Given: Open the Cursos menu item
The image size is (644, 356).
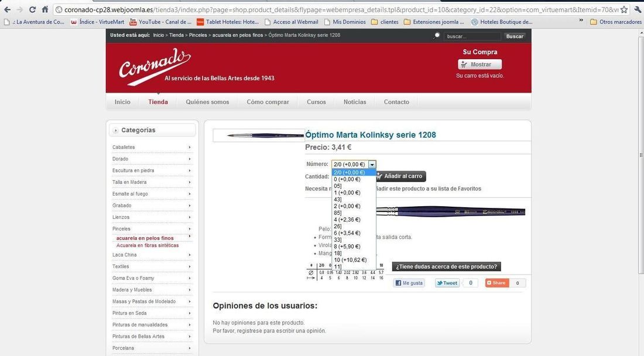Looking at the screenshot, I should [316, 102].
